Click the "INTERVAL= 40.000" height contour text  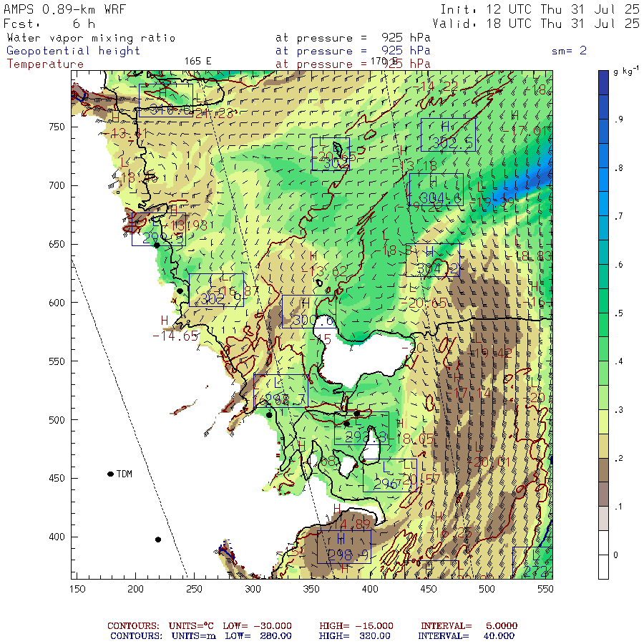click(x=466, y=636)
